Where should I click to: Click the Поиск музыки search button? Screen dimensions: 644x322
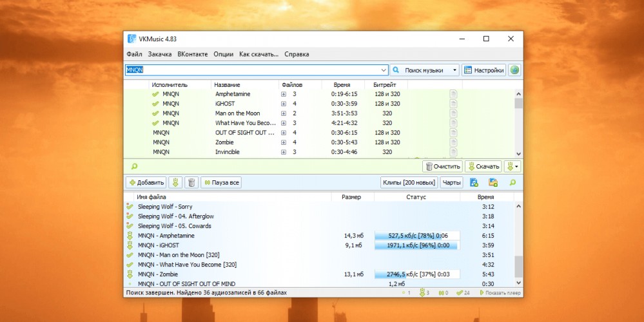click(x=420, y=70)
